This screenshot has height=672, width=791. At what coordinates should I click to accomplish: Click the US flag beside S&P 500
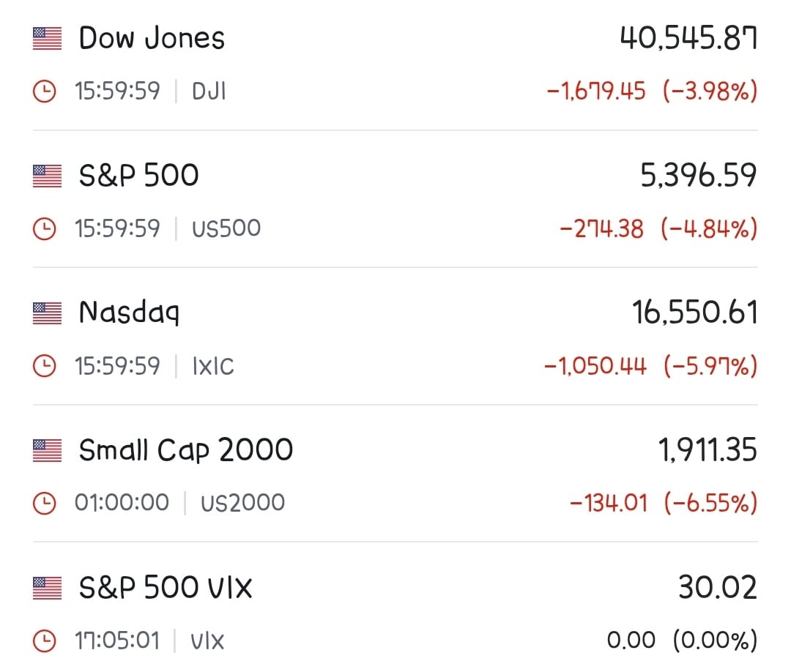(x=47, y=176)
